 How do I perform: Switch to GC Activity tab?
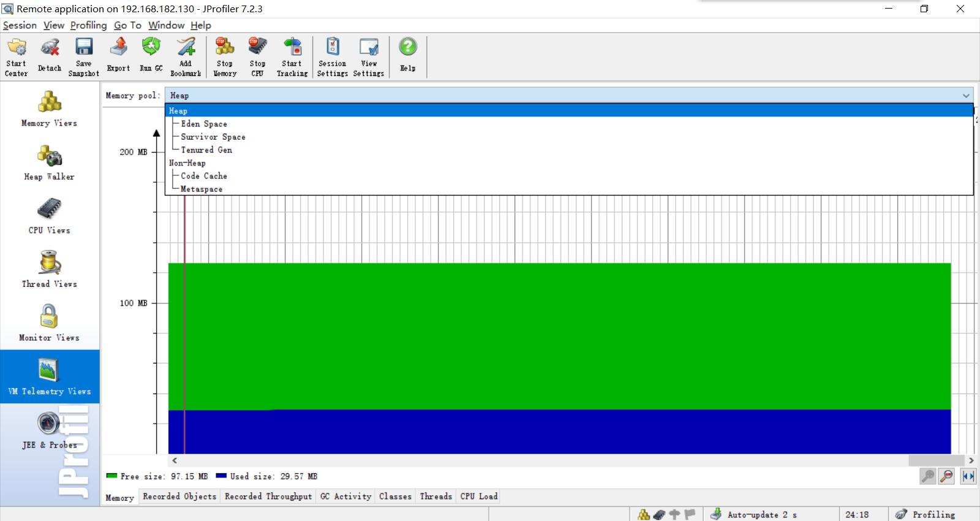click(x=346, y=496)
